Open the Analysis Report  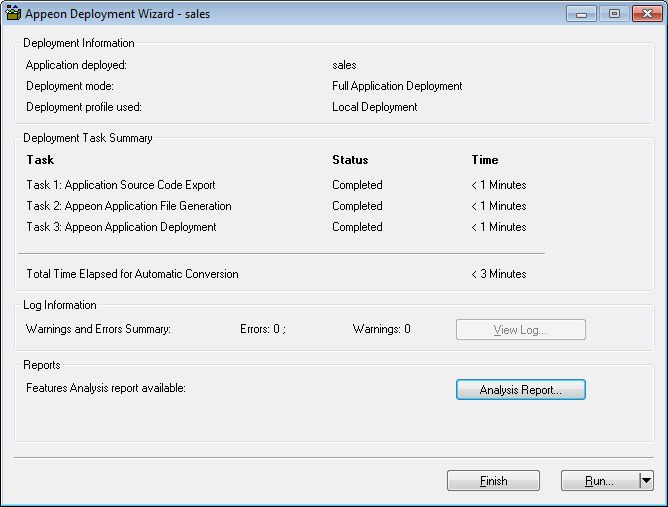coord(521,389)
